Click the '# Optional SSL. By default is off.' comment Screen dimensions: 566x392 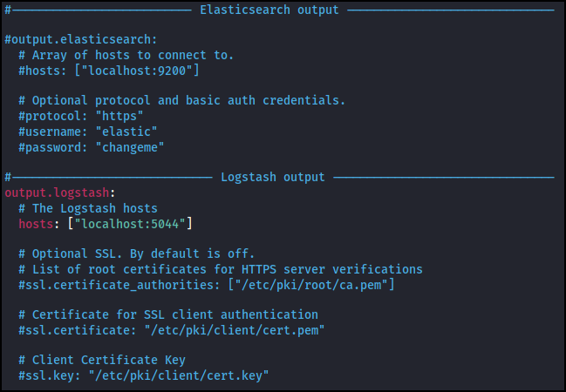(x=137, y=253)
